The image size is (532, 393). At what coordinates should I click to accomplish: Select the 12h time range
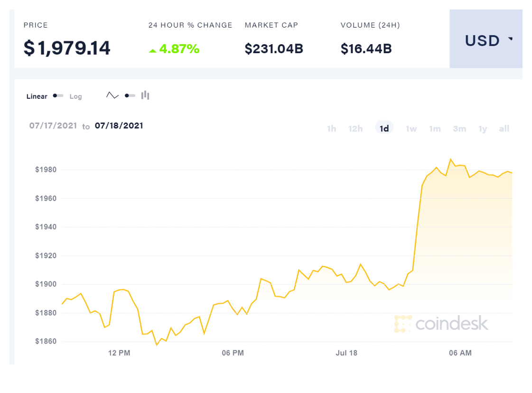click(355, 129)
